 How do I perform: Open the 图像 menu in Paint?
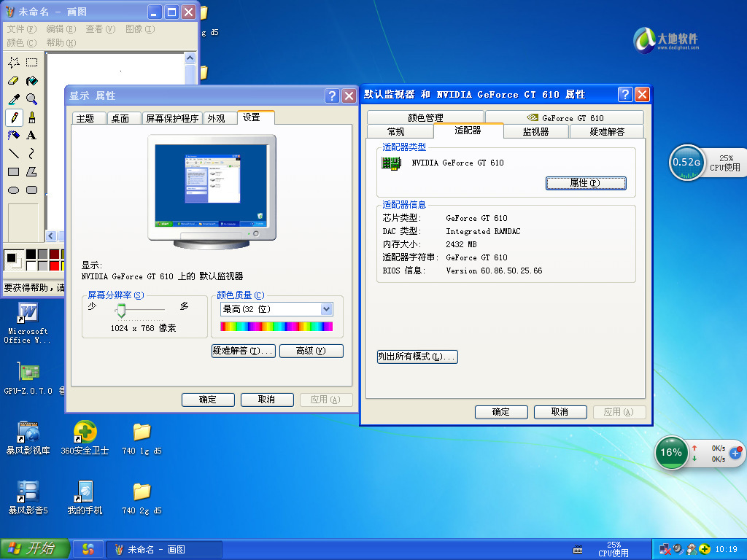coord(140,29)
